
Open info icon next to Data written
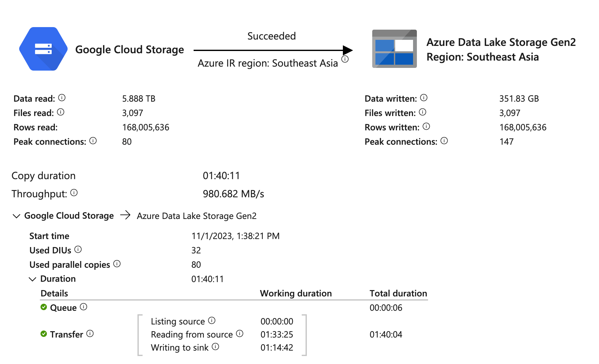[424, 98]
